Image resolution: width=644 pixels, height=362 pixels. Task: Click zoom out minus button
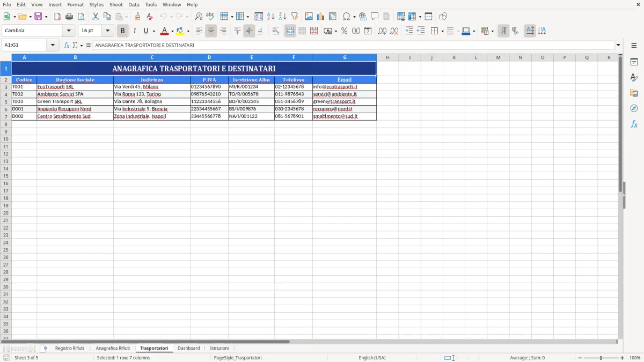pos(580,358)
